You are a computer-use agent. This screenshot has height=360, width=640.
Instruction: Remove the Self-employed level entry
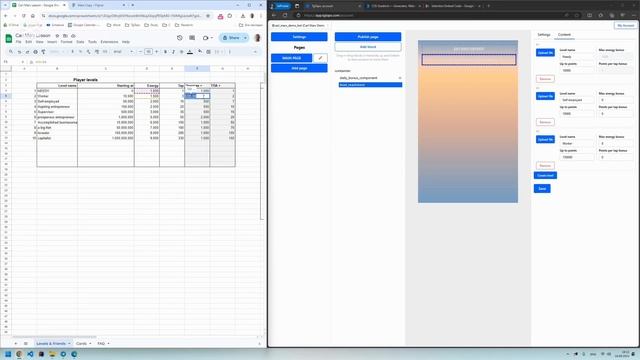[x=545, y=122]
